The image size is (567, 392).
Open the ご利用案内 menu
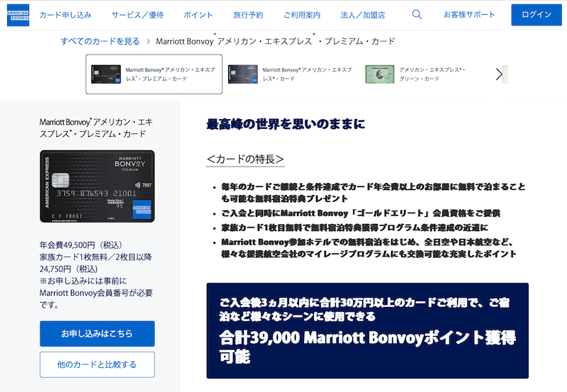(x=302, y=15)
